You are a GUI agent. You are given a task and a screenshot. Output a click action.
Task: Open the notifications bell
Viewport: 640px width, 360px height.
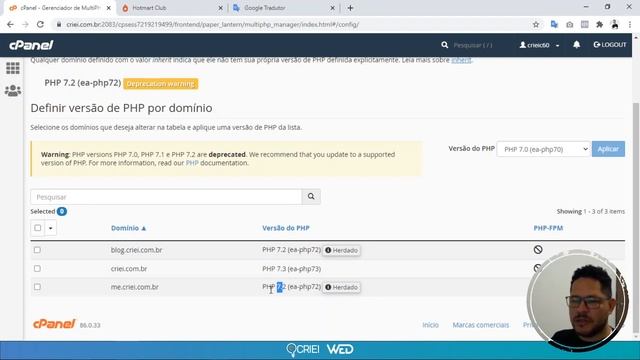click(x=576, y=44)
